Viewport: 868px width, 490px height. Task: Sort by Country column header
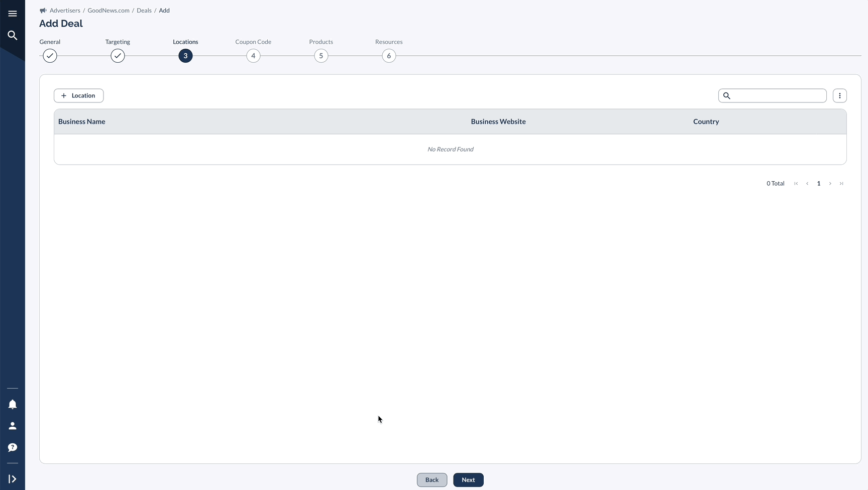click(x=706, y=121)
